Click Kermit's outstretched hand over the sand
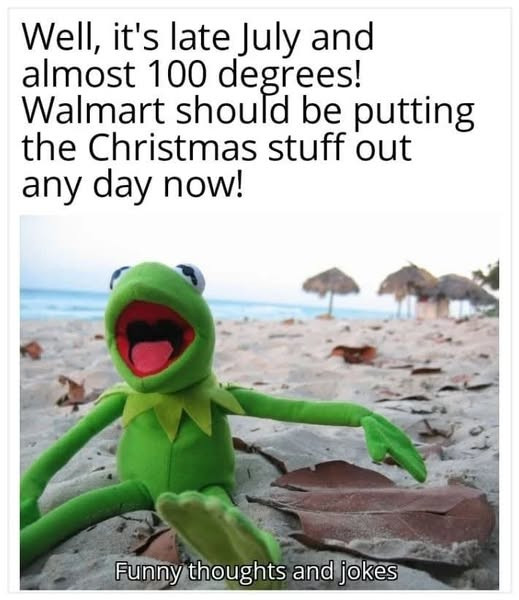This screenshot has width=519, height=600. click(x=393, y=446)
